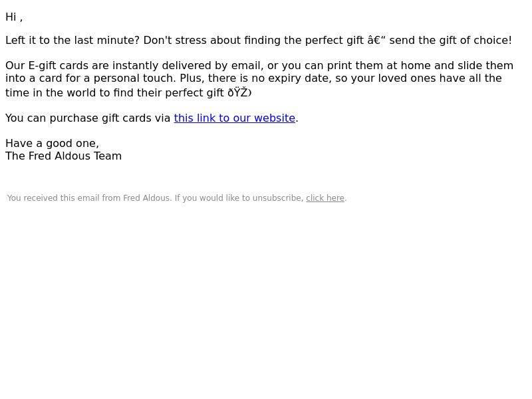The width and height of the screenshot is (532, 399).
Task: Click the garbled 'ðŸŽ' emoji characters
Action: tap(239, 92)
